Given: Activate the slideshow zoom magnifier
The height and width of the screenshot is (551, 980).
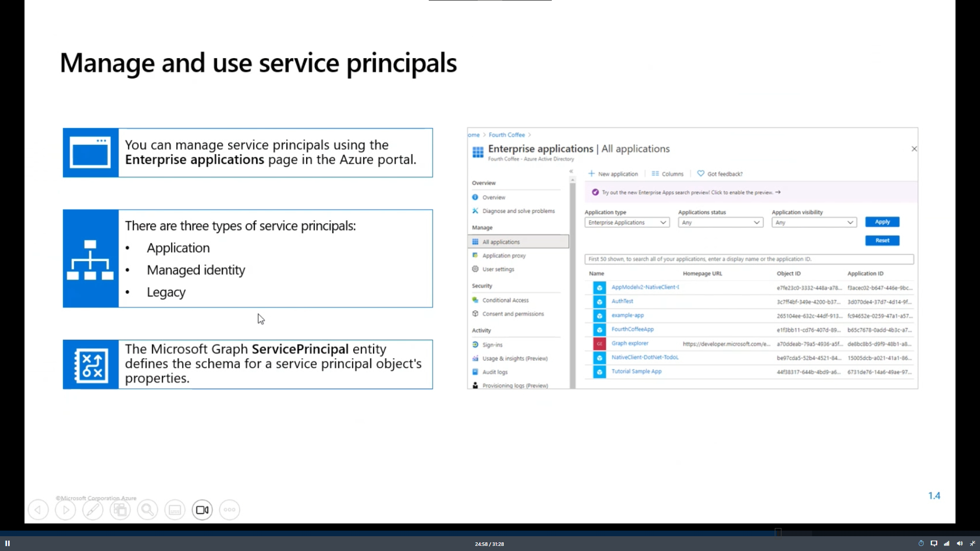Looking at the screenshot, I should tap(148, 510).
